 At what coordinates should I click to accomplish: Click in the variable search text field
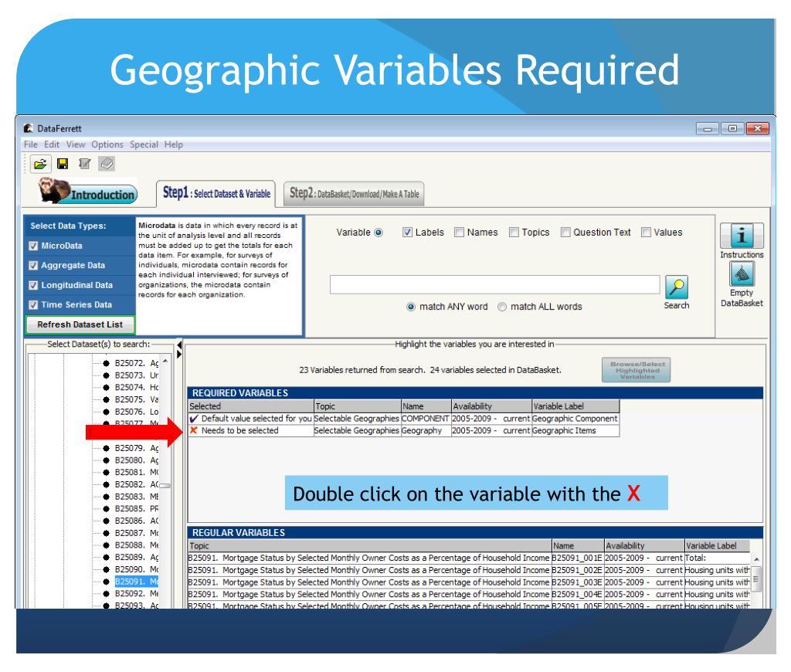click(494, 284)
